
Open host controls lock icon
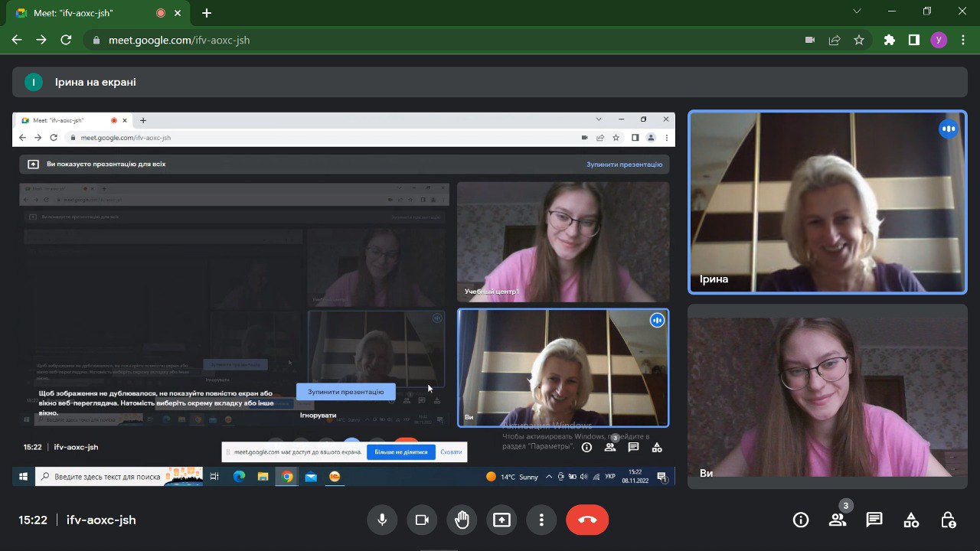(948, 520)
